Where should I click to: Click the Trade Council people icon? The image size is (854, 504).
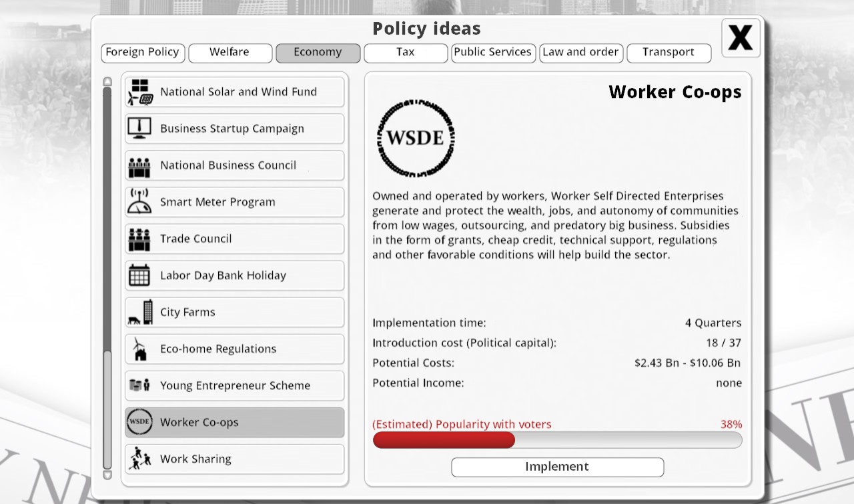tap(139, 239)
